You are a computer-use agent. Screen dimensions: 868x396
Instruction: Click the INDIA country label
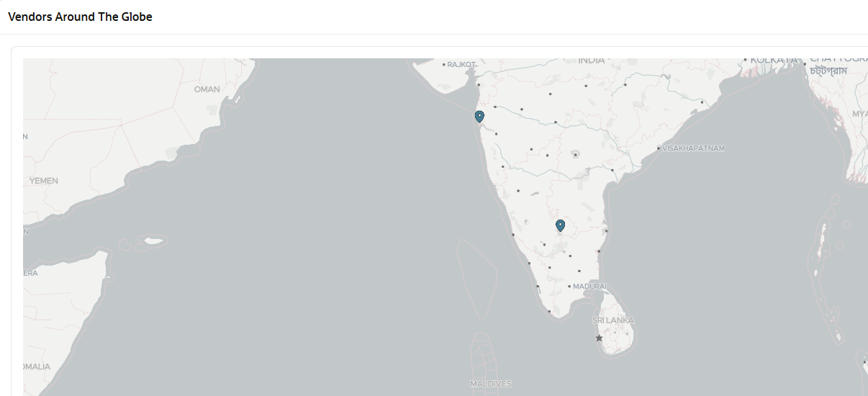592,60
